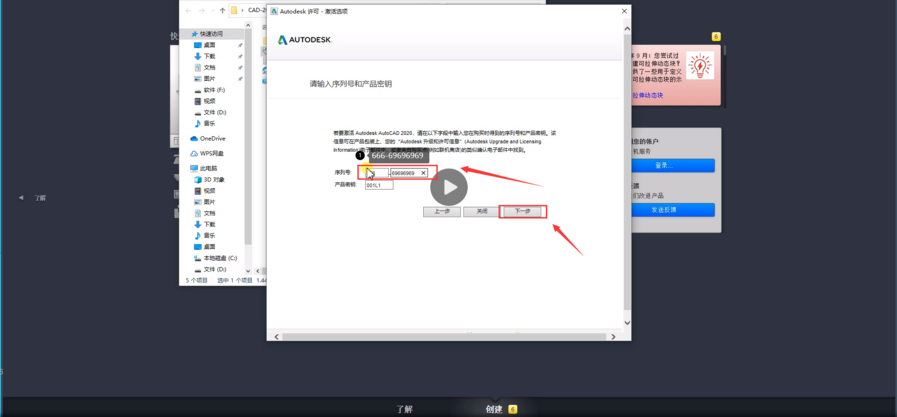Select 此电脑 in Explorer sidebar
The width and height of the screenshot is (897, 417).
pyautogui.click(x=204, y=168)
